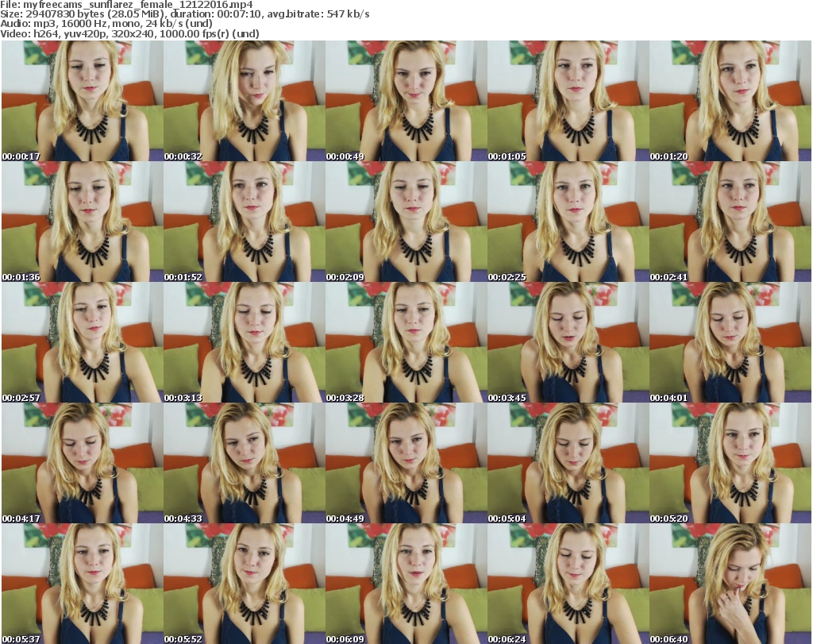Click the thumbnail timestamped 00:06:24
813x644 pixels.
568,584
